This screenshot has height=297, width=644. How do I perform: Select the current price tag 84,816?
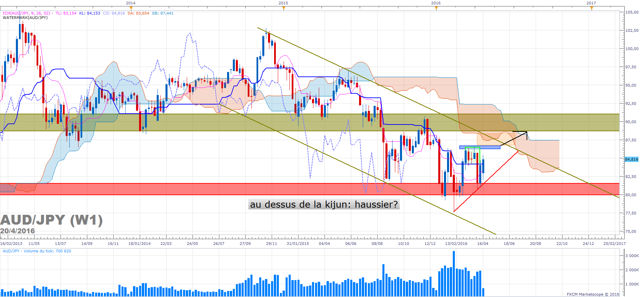click(x=631, y=159)
